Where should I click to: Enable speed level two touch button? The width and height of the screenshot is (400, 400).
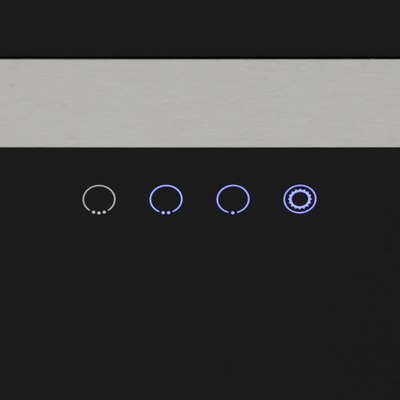point(166,199)
